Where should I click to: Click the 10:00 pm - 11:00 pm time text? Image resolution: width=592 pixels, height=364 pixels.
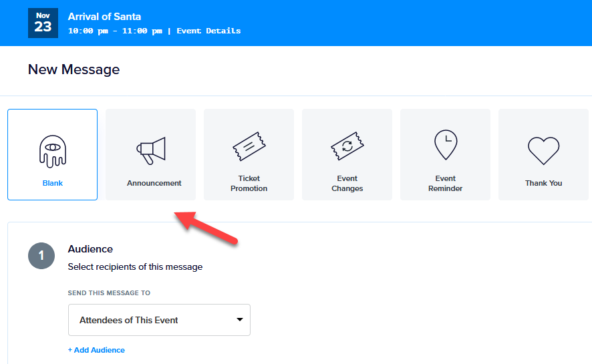pyautogui.click(x=115, y=31)
